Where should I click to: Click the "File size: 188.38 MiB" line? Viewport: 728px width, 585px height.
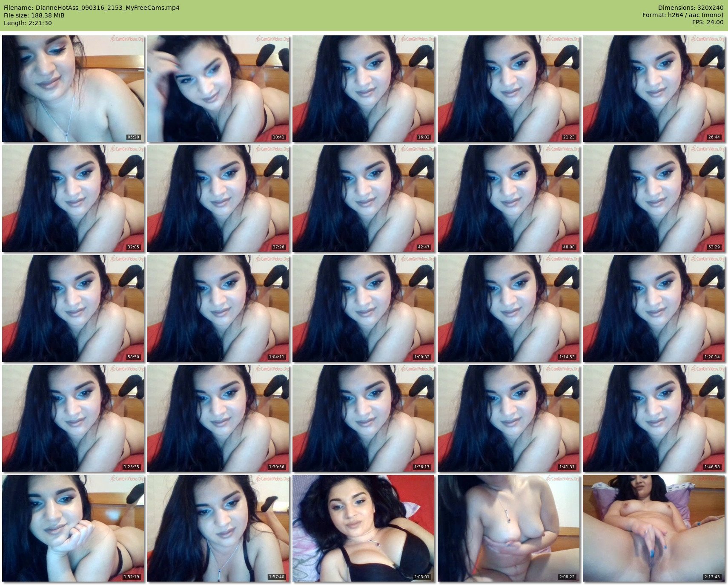pyautogui.click(x=34, y=15)
